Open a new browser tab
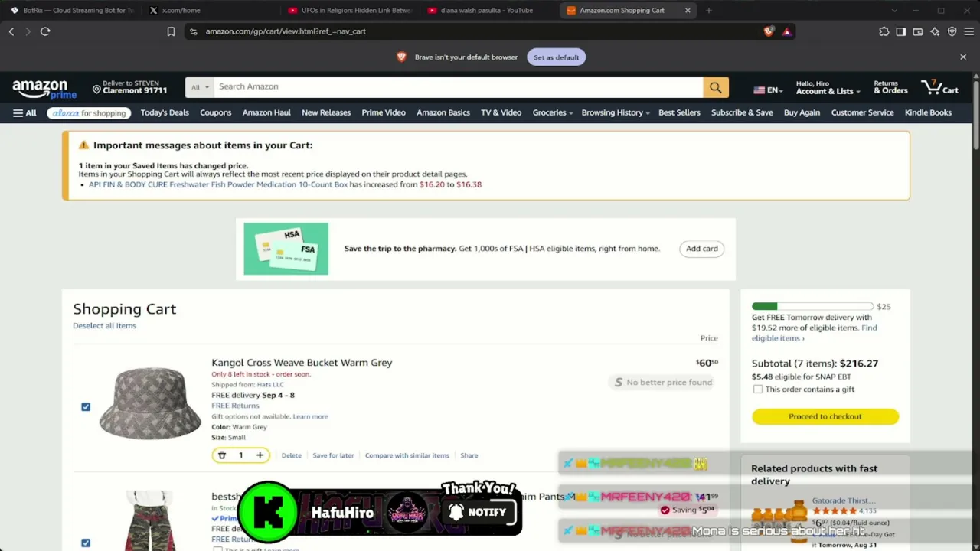This screenshot has height=551, width=980. pyautogui.click(x=709, y=11)
